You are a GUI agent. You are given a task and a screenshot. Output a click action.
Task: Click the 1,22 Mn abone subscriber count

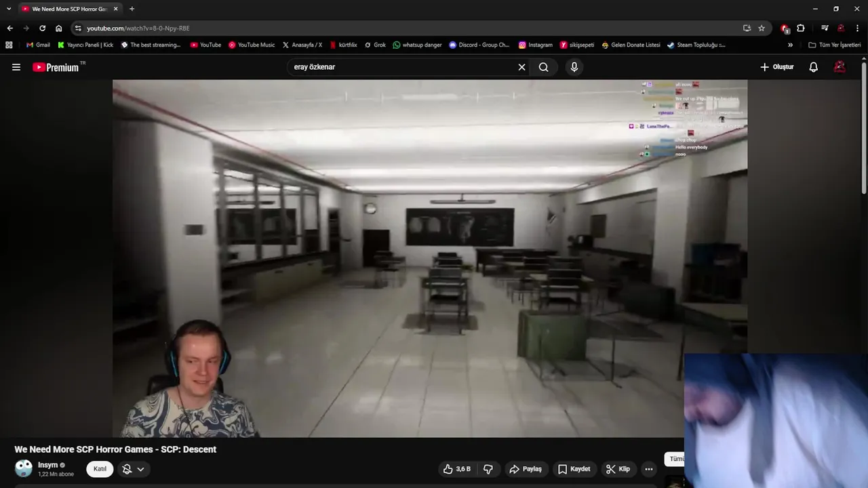pyautogui.click(x=56, y=474)
